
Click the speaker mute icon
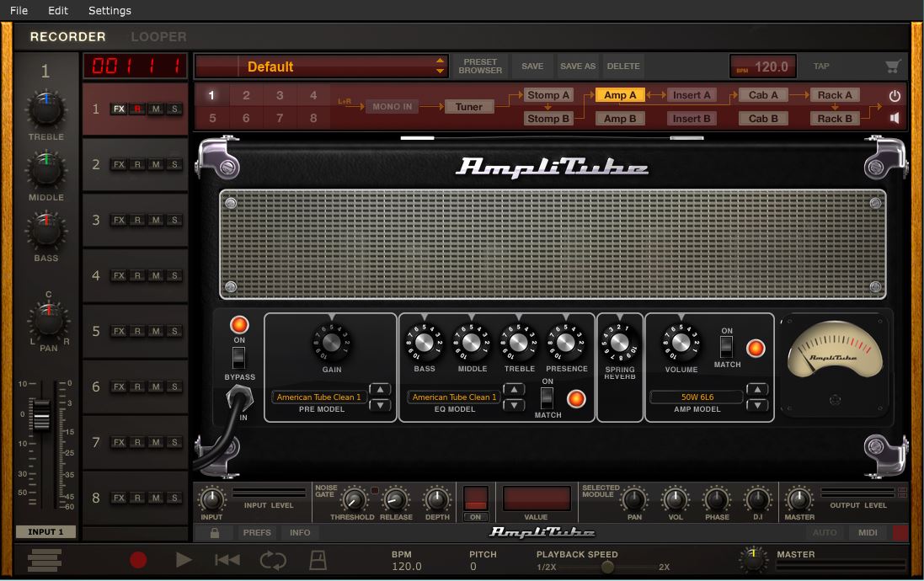point(895,119)
